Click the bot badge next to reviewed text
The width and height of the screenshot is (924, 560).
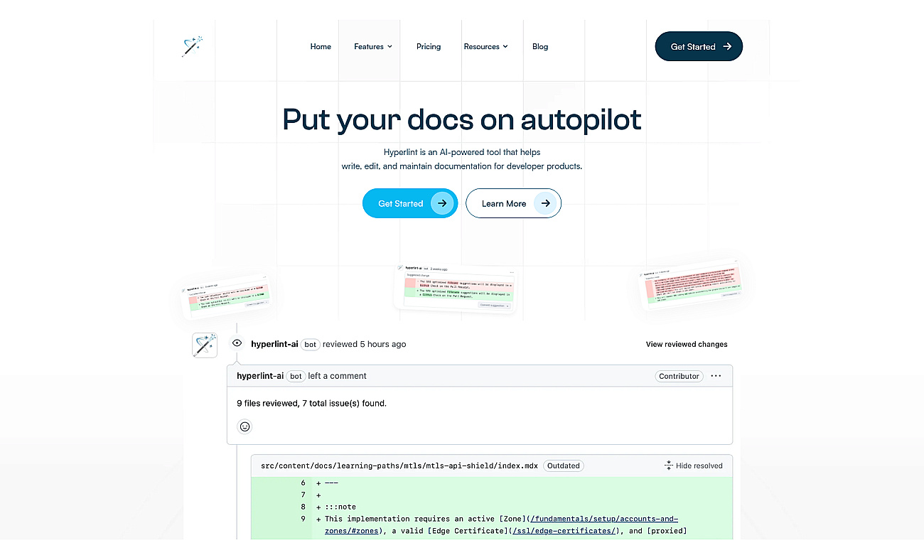pyautogui.click(x=310, y=344)
